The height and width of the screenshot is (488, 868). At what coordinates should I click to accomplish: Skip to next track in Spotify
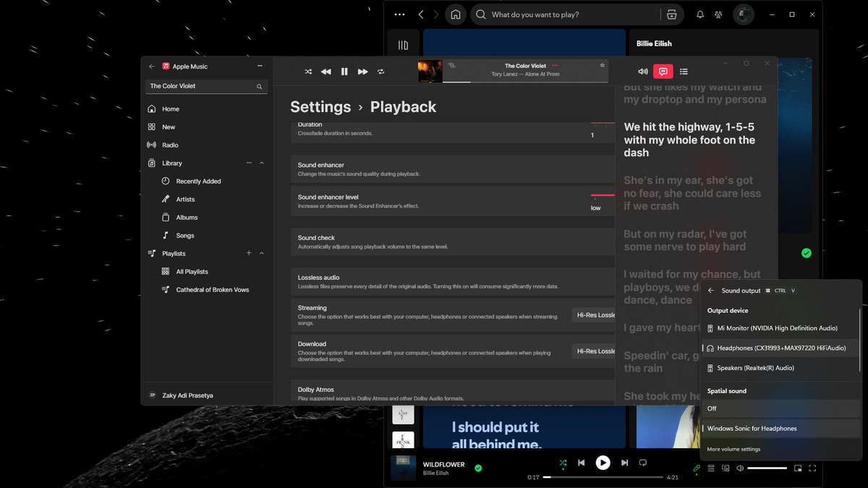(624, 463)
